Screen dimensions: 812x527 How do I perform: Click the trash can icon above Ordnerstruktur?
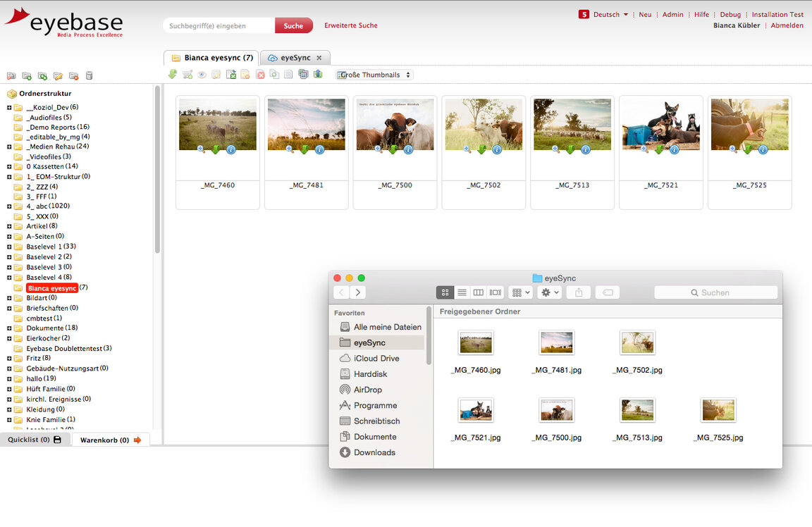90,76
